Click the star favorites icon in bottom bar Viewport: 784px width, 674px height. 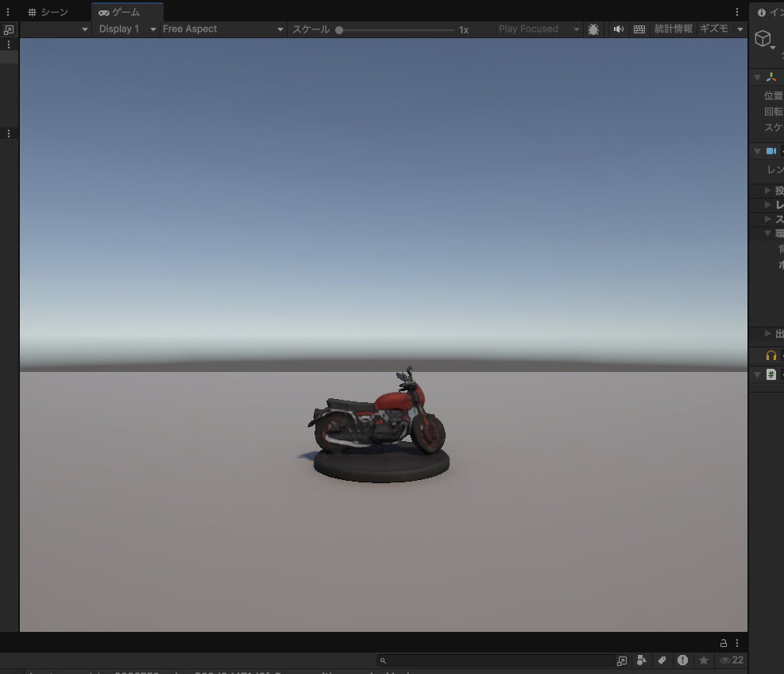pyautogui.click(x=703, y=660)
